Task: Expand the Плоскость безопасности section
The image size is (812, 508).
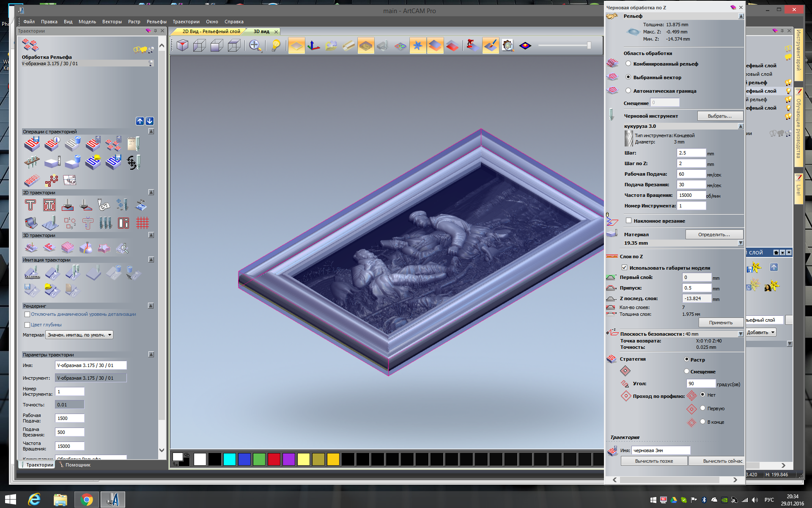Action: [741, 334]
